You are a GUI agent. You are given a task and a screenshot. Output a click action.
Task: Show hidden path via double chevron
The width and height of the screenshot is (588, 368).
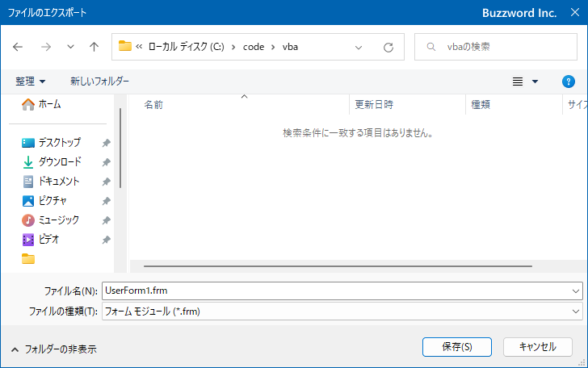pos(139,47)
